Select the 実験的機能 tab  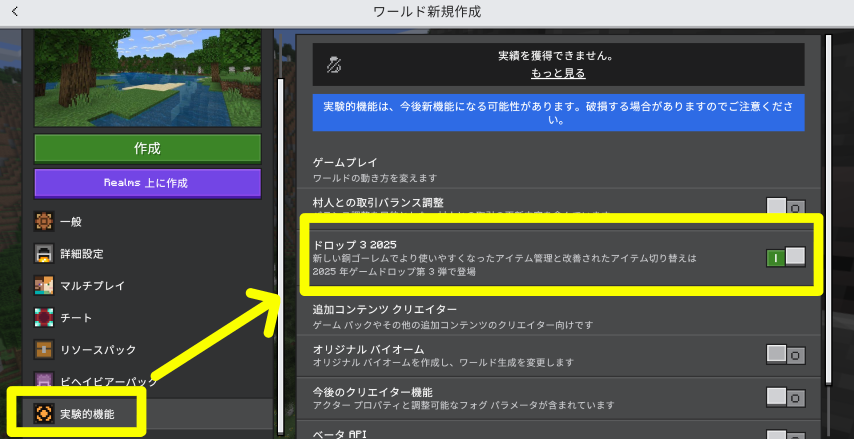pyautogui.click(x=147, y=413)
